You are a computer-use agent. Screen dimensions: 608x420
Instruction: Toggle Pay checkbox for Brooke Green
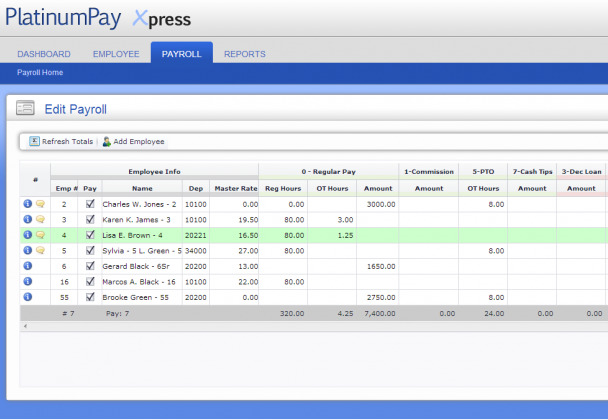click(x=90, y=297)
